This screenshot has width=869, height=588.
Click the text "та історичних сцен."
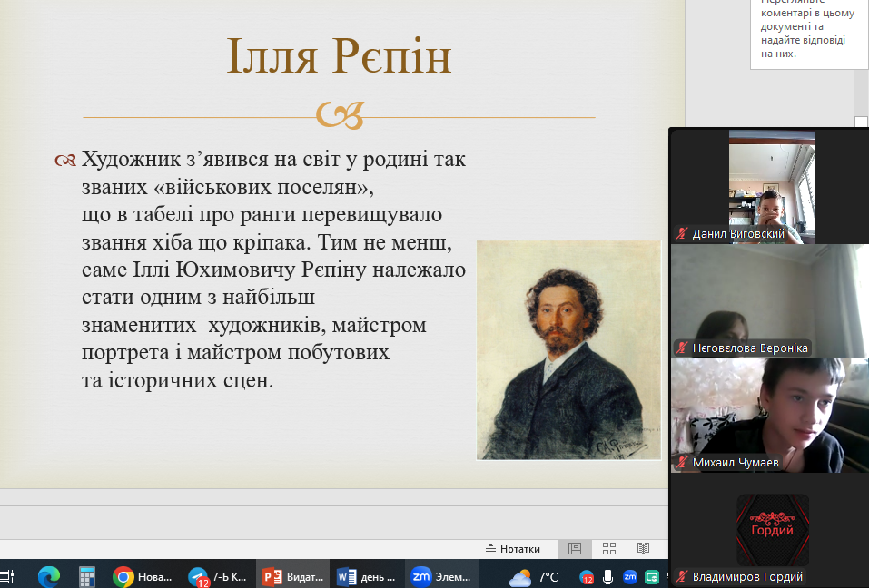coord(177,380)
